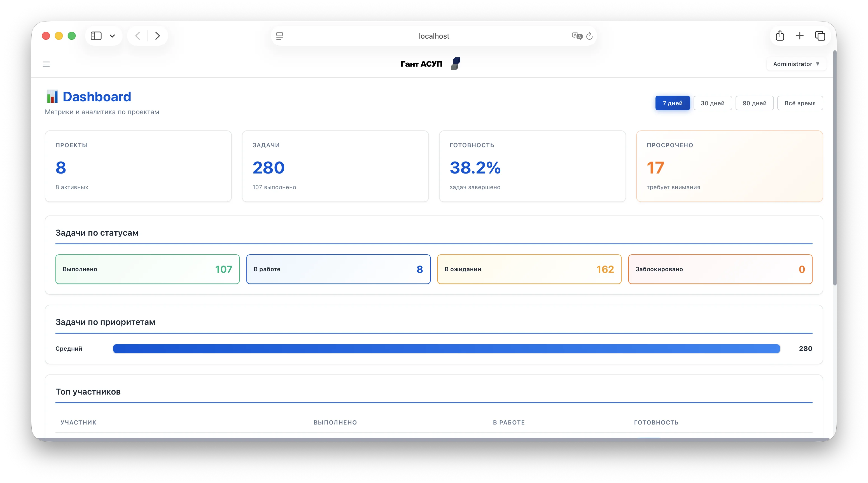This screenshot has height=483, width=868.
Task: Show the tab overview
Action: tap(820, 36)
